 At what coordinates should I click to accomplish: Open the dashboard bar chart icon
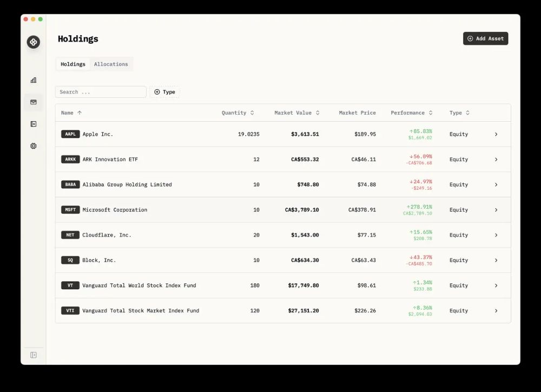coord(34,80)
